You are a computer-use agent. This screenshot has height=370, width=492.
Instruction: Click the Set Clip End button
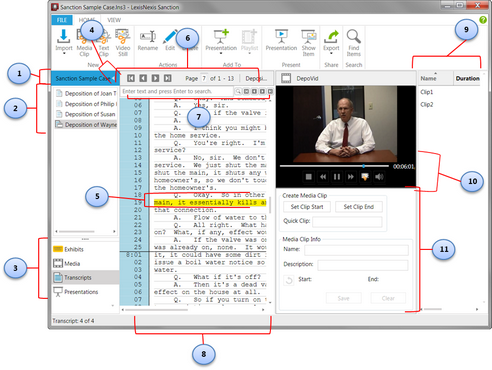pyautogui.click(x=359, y=207)
